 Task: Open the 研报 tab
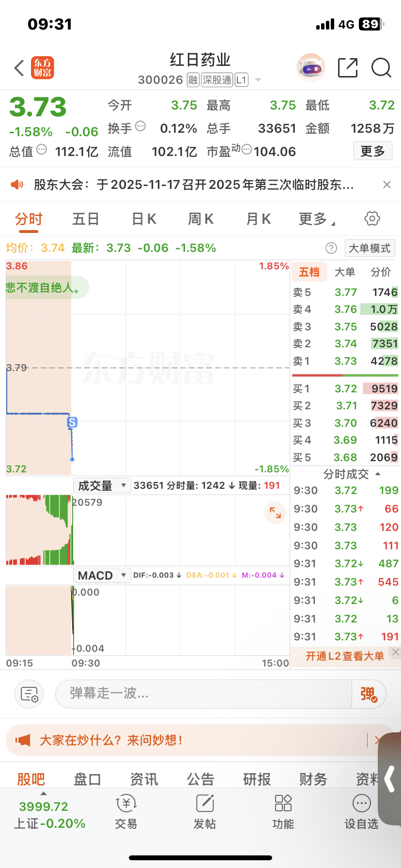pyautogui.click(x=257, y=779)
